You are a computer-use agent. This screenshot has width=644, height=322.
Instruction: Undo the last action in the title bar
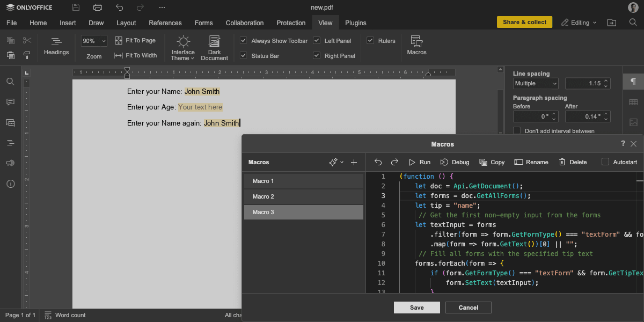point(119,8)
